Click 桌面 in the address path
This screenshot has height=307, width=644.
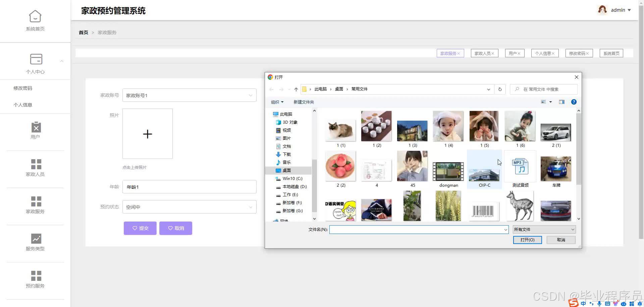pyautogui.click(x=339, y=89)
